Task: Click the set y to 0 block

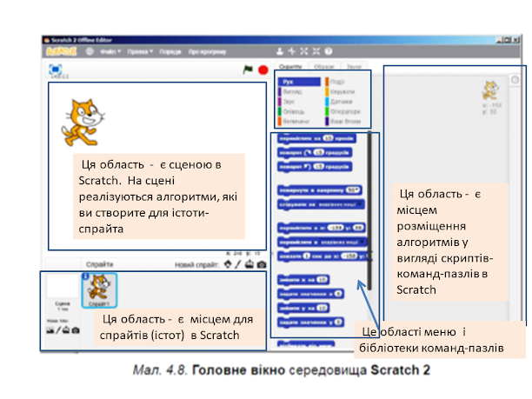Action: coord(310,323)
